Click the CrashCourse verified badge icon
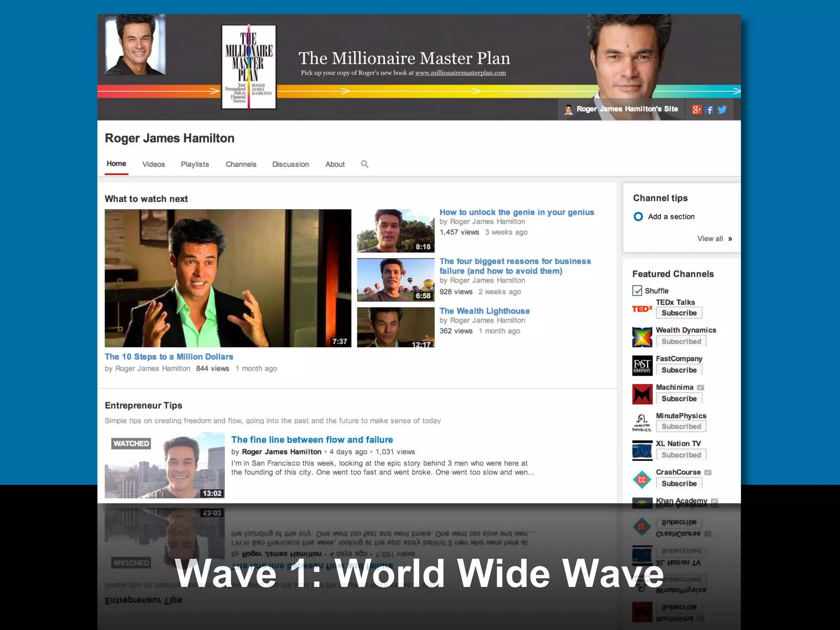The width and height of the screenshot is (840, 630). click(x=708, y=472)
